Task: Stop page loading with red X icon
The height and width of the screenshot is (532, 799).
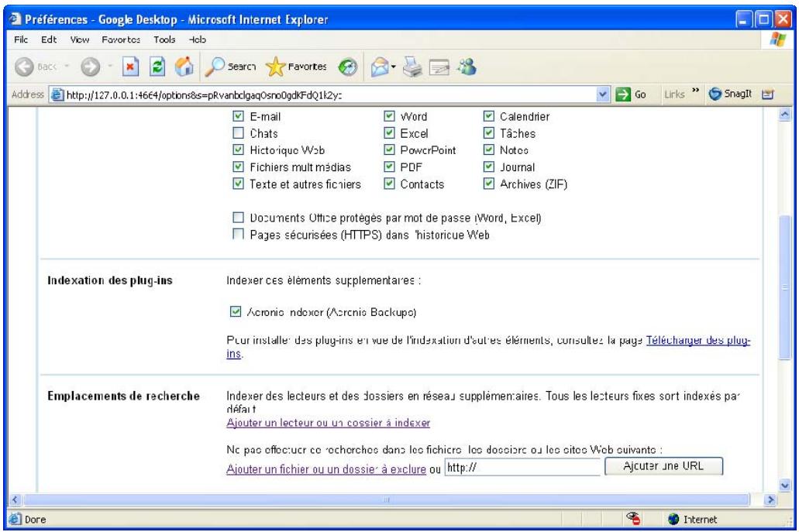Action: click(x=130, y=67)
